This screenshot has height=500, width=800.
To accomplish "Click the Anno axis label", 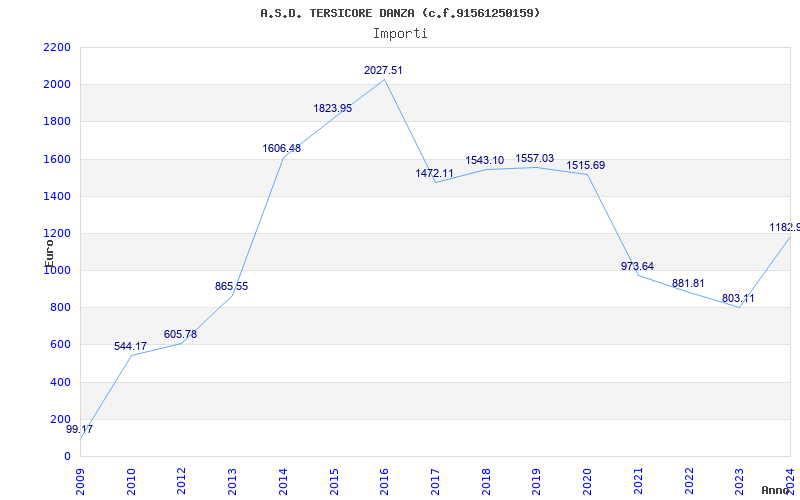I will pyautogui.click(x=776, y=490).
